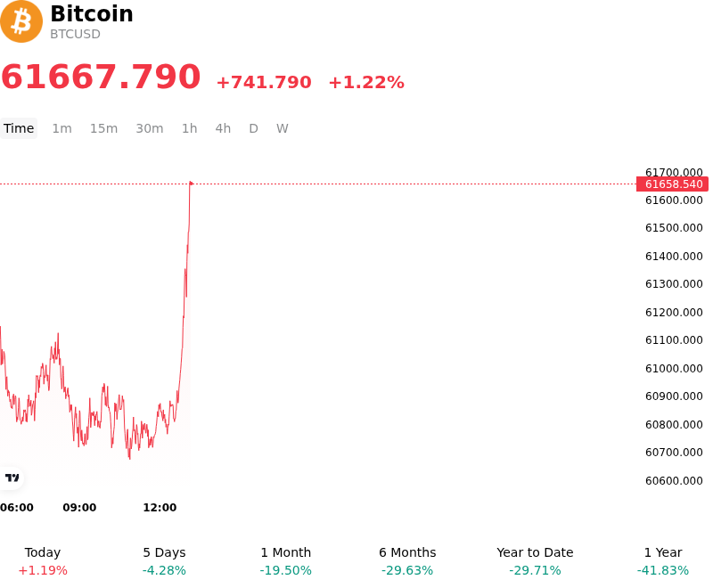
Task: Select the 4h interval
Action: (x=223, y=128)
